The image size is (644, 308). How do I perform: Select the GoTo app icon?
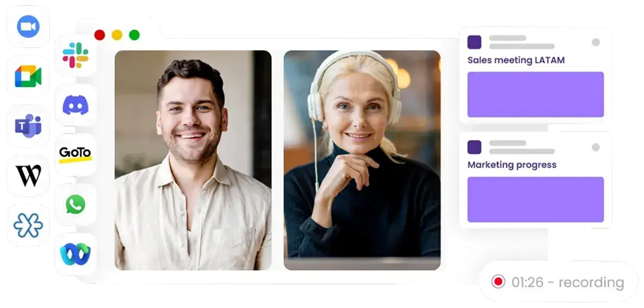click(75, 155)
